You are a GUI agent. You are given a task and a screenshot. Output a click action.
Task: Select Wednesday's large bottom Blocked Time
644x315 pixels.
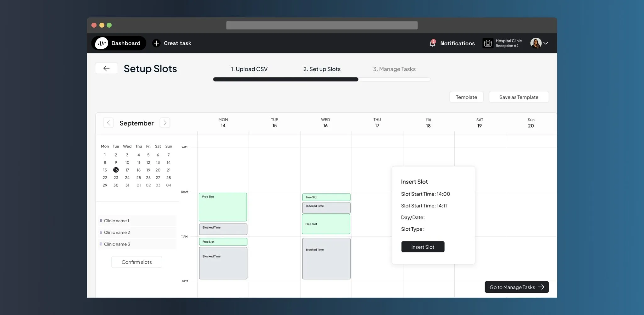(326, 258)
